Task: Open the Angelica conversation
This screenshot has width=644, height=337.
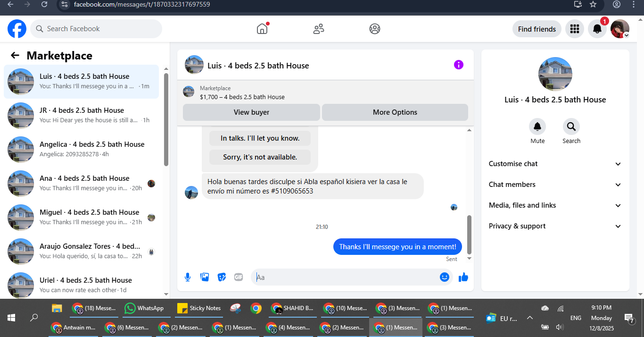Action: (x=81, y=150)
